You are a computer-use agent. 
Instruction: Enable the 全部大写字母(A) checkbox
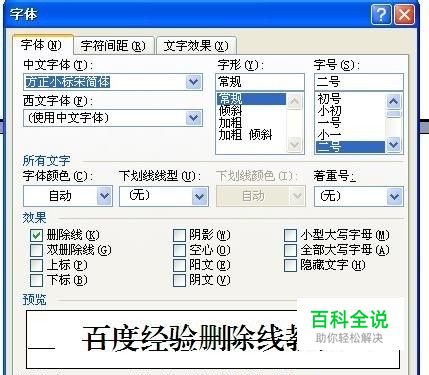[x=290, y=250]
